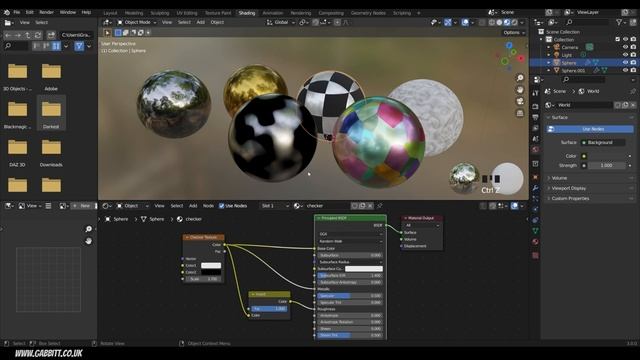
Task: Create new folder in file browser
Action: 51,35
